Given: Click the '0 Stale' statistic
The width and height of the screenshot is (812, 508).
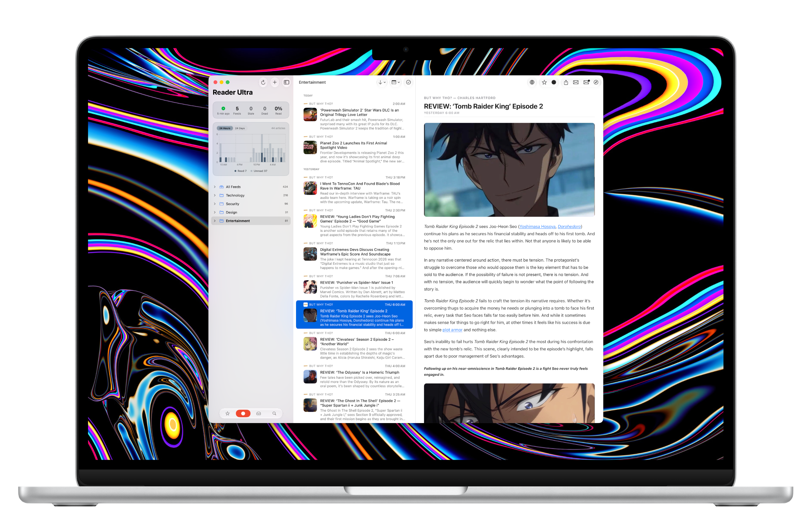Looking at the screenshot, I should click(251, 110).
